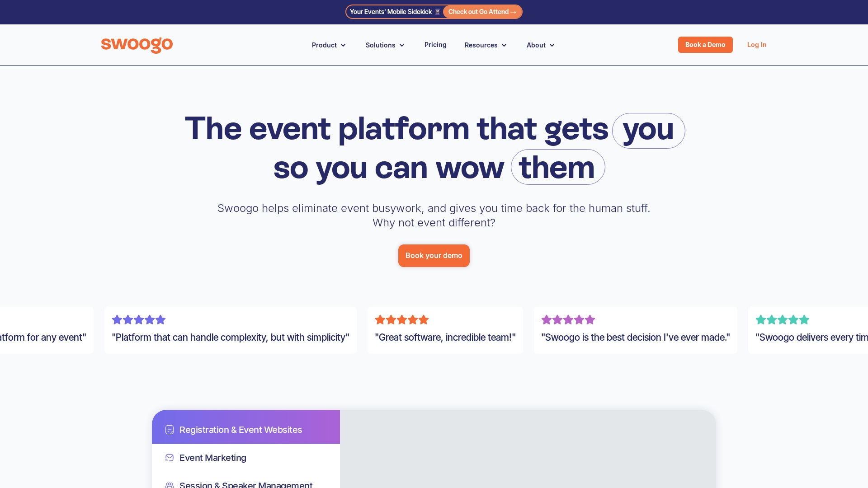The width and height of the screenshot is (868, 488).
Task: Click the Registration & Event Websites icon
Action: (x=170, y=430)
